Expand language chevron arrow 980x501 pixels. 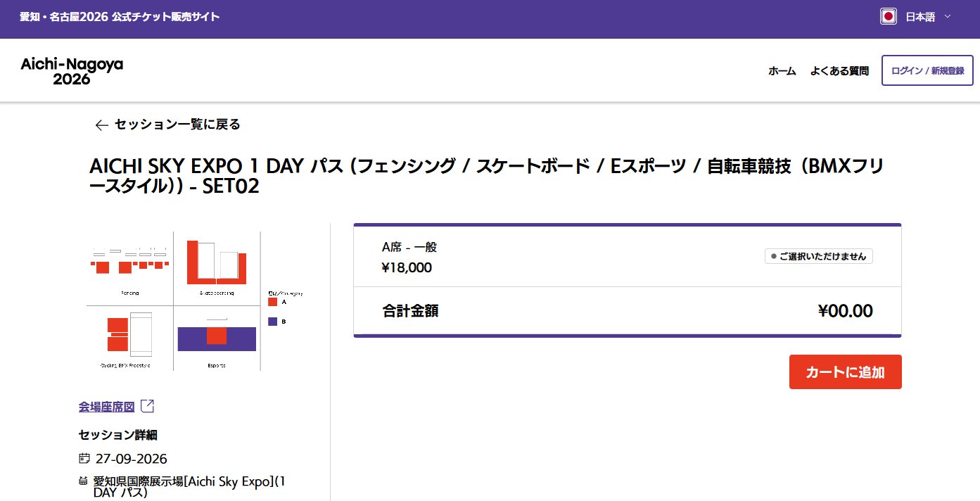[x=947, y=16]
